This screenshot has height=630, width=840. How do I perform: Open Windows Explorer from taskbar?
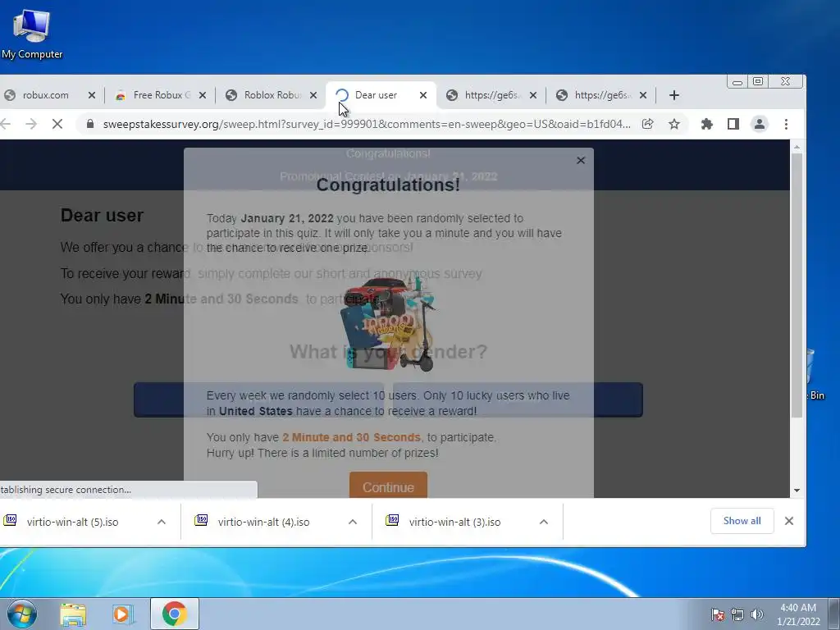73,614
